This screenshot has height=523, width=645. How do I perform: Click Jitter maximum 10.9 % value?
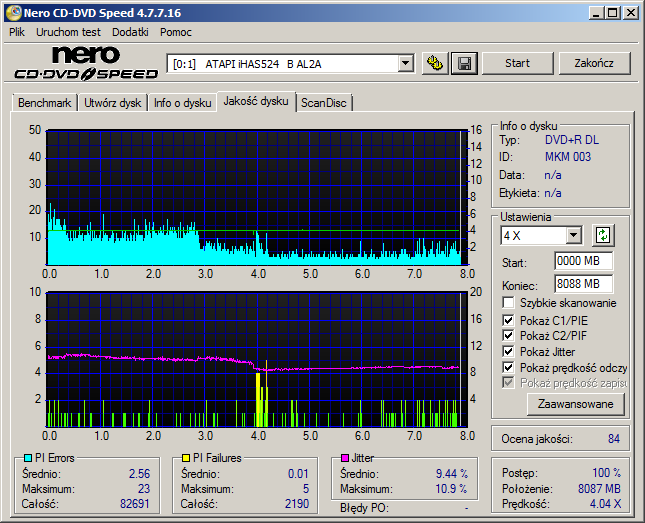(451, 489)
